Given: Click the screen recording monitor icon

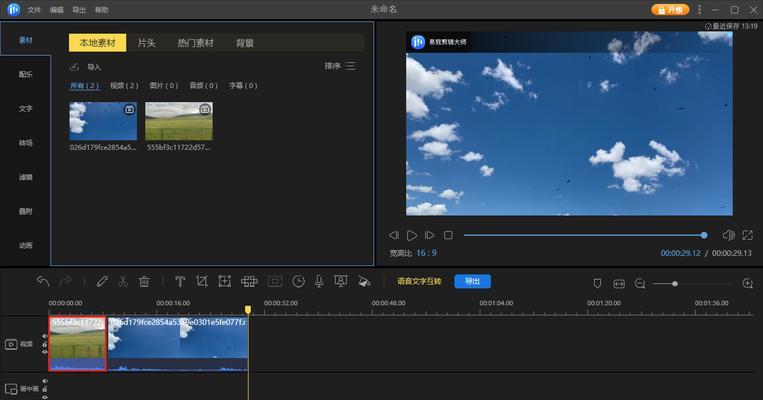Looking at the screenshot, I should click(x=341, y=281).
